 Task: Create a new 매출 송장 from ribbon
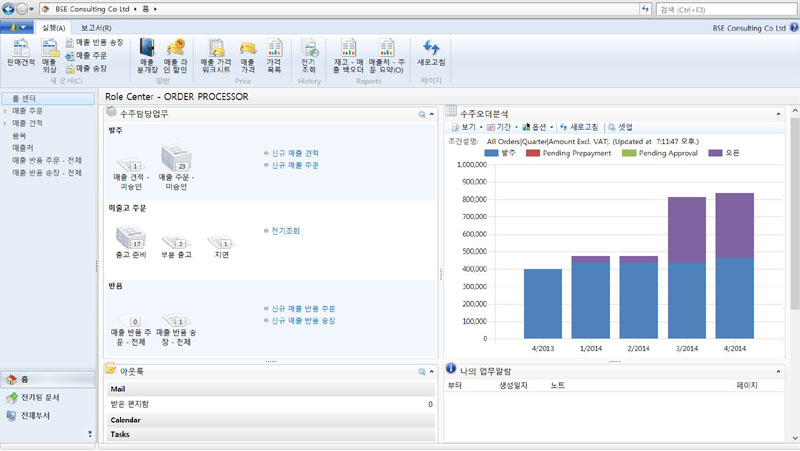point(86,68)
